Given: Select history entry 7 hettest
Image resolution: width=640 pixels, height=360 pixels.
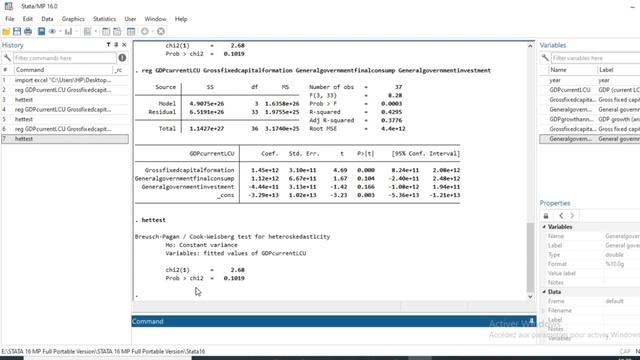Looking at the screenshot, I should 65,139.
